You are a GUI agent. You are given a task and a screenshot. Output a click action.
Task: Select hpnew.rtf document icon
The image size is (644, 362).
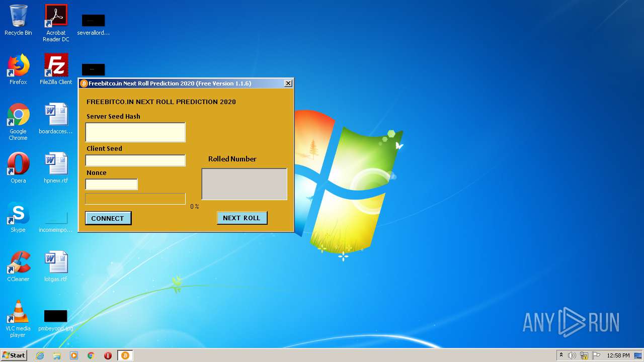[56, 168]
